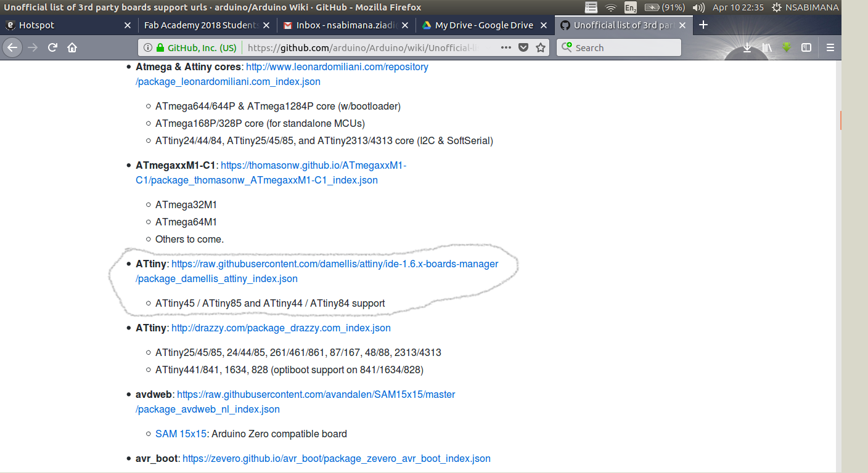The image size is (868, 473).
Task: Click 'Others to come.' text
Action: point(189,239)
